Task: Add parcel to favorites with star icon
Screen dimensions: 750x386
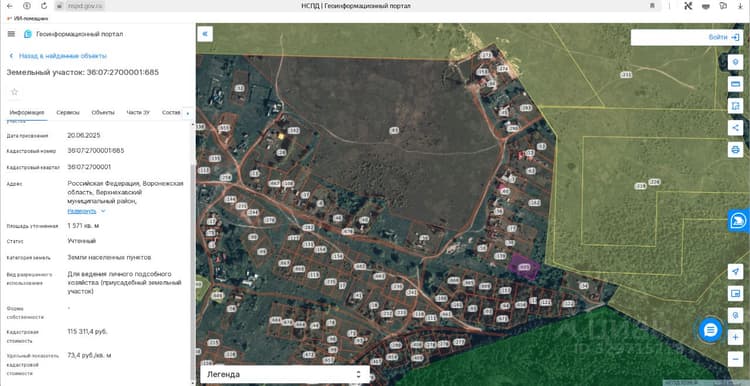Action: [14, 92]
